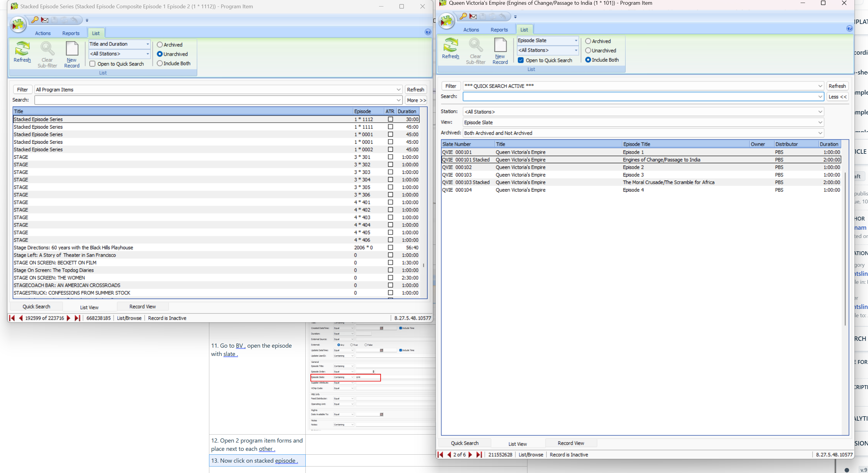868x473 pixels.
Task: Enable Open to Quick Search in left window
Action: (x=92, y=64)
